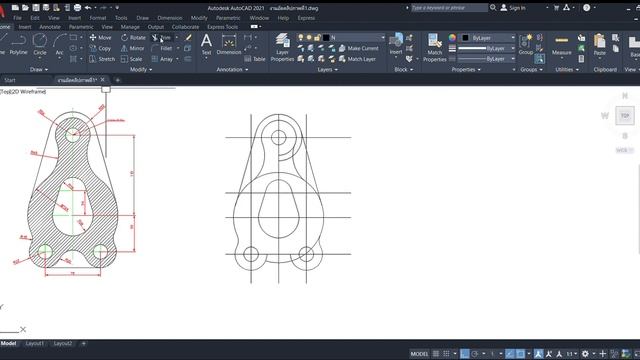This screenshot has width=640, height=360.
Task: Click the Erase pencil icon
Action: pos(188,38)
